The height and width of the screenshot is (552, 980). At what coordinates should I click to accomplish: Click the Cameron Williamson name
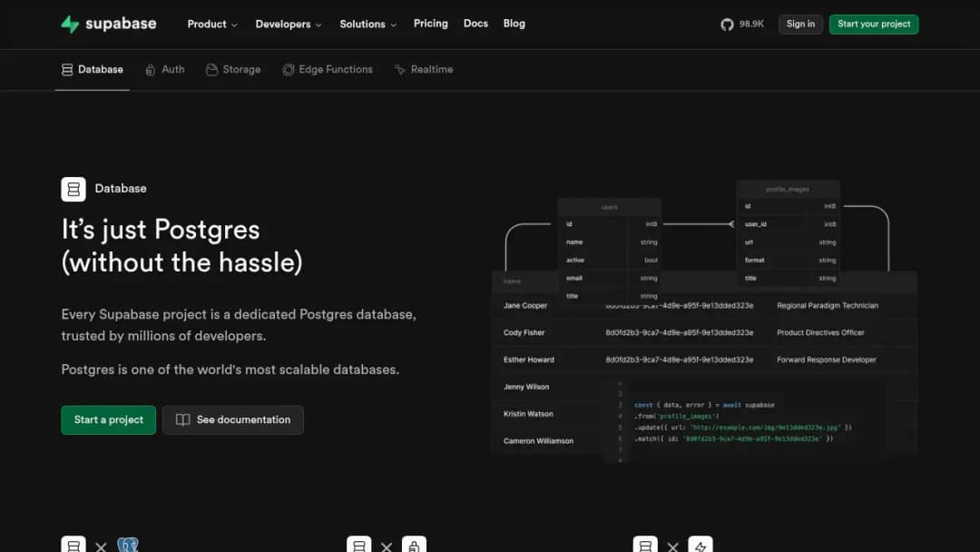point(538,440)
